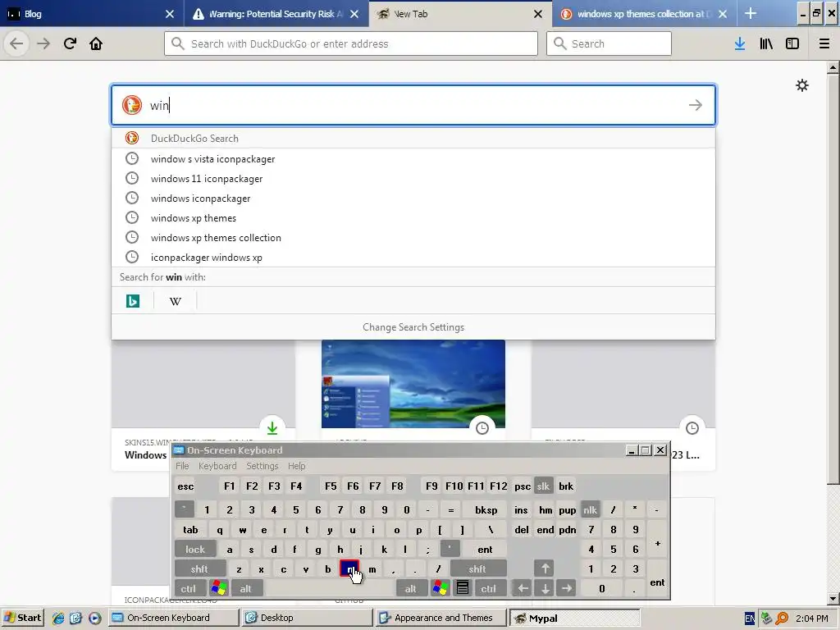Open Change Search Settings
Viewport: 840px width, 630px height.
pos(413,326)
